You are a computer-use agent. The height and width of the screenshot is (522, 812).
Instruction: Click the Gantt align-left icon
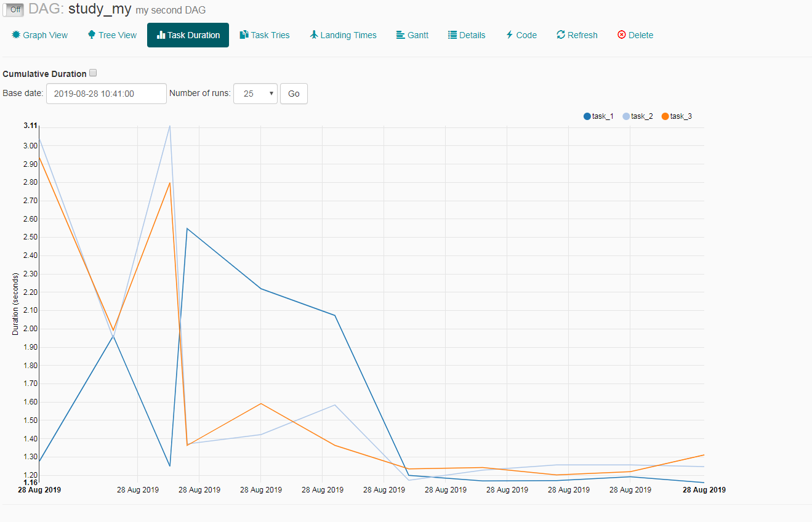pos(400,35)
